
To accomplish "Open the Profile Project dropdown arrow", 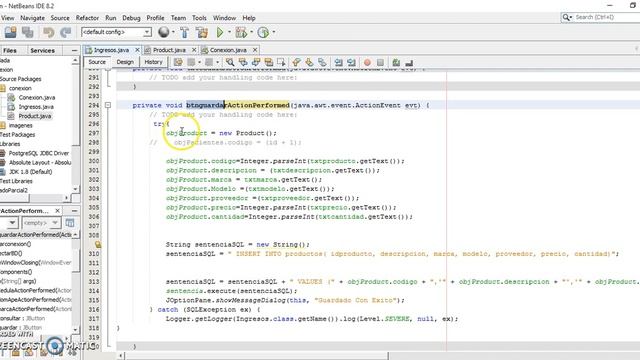I will coord(273,32).
